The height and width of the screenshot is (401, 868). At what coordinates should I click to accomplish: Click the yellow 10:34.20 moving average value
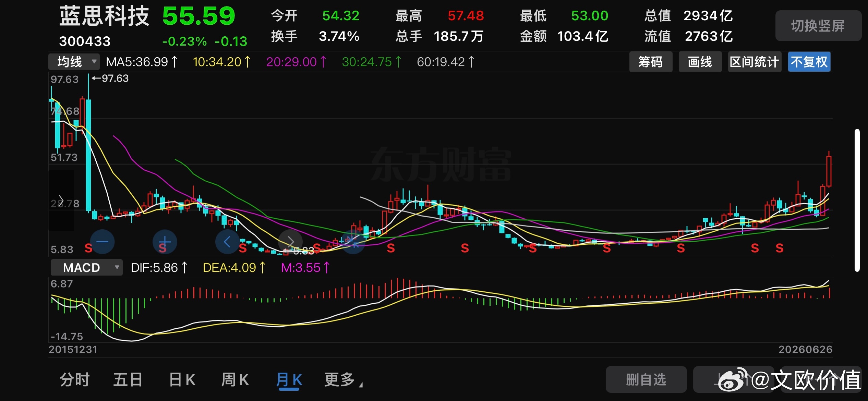pyautogui.click(x=222, y=62)
